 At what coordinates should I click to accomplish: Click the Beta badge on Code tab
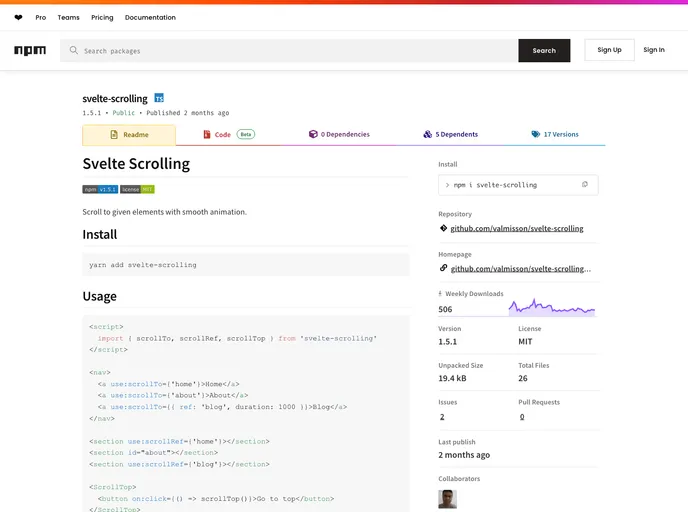pos(246,134)
